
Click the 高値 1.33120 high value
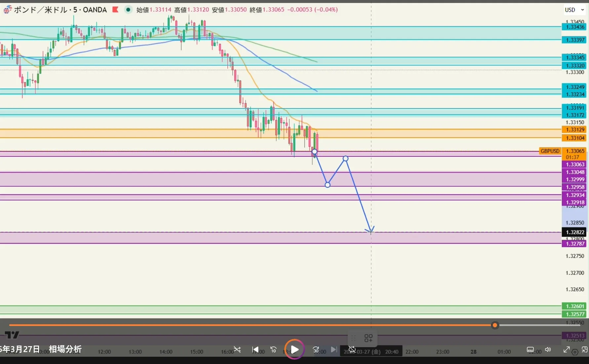(192, 10)
